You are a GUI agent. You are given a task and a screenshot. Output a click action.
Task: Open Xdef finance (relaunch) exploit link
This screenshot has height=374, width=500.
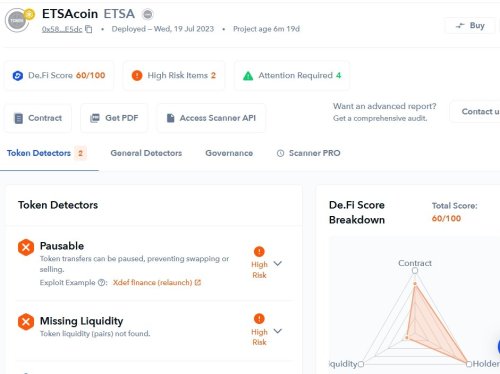[152, 283]
